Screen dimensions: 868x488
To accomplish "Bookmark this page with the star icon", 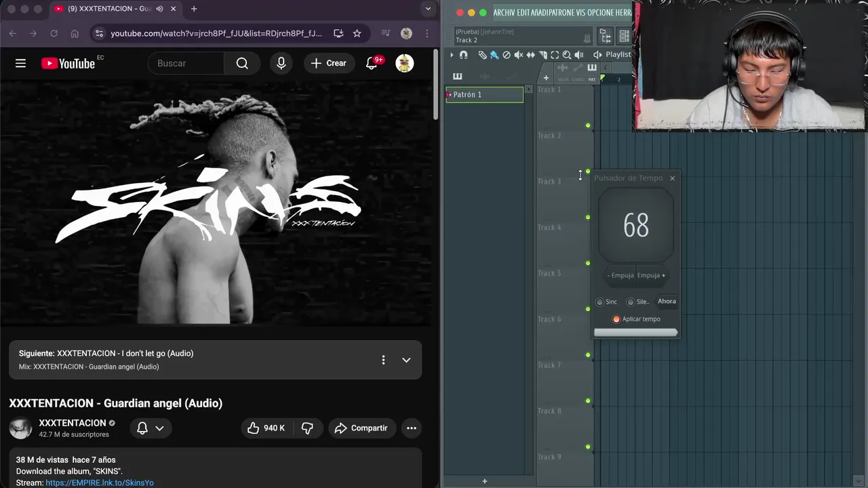I will [357, 33].
